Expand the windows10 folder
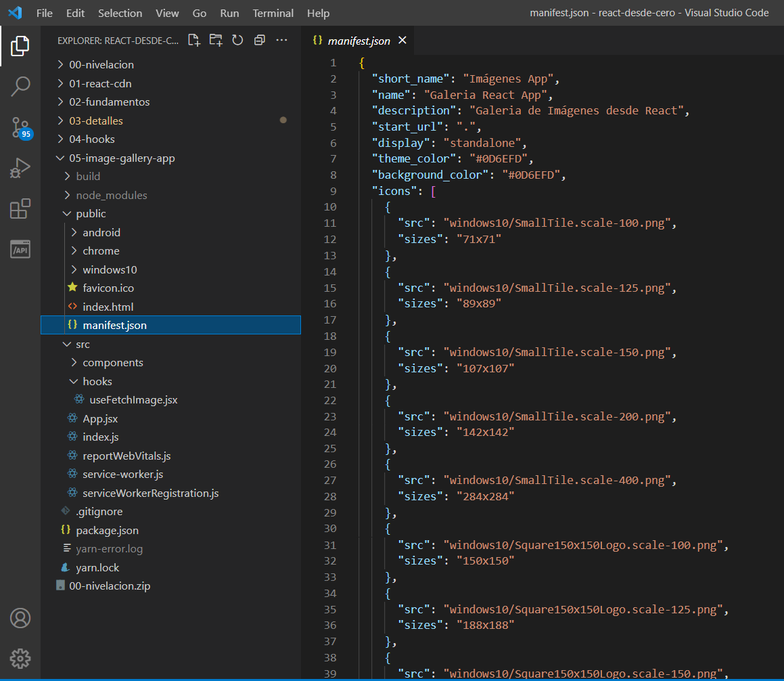 click(x=110, y=269)
